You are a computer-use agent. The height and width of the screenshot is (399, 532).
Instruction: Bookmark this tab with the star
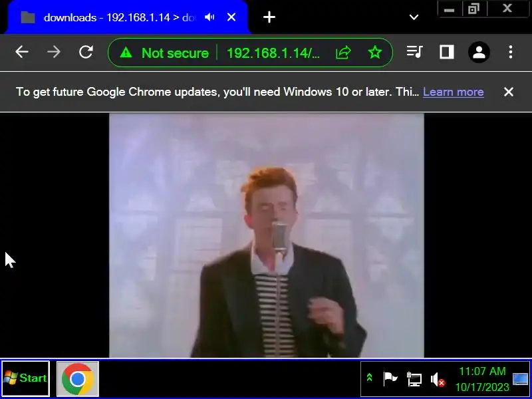[x=375, y=53]
